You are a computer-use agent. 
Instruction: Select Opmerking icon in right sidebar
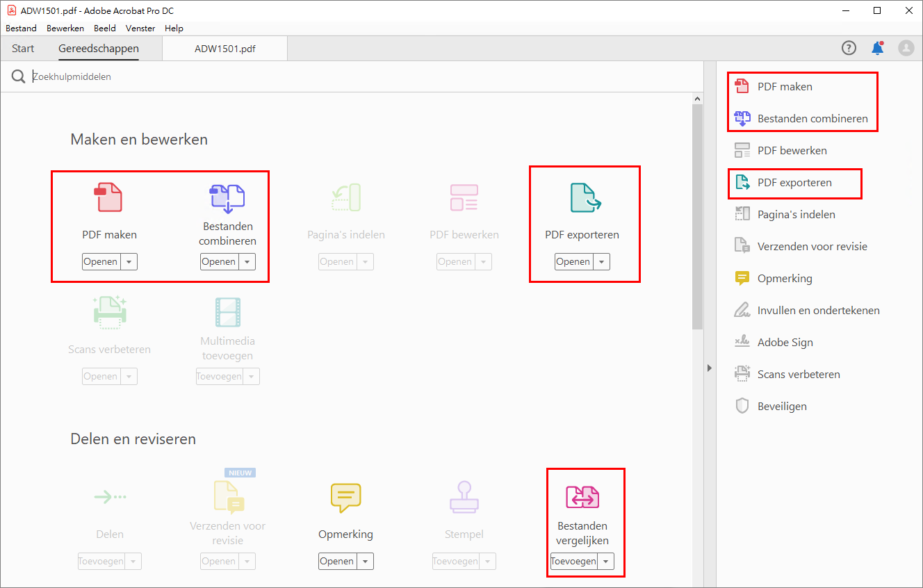[742, 278]
